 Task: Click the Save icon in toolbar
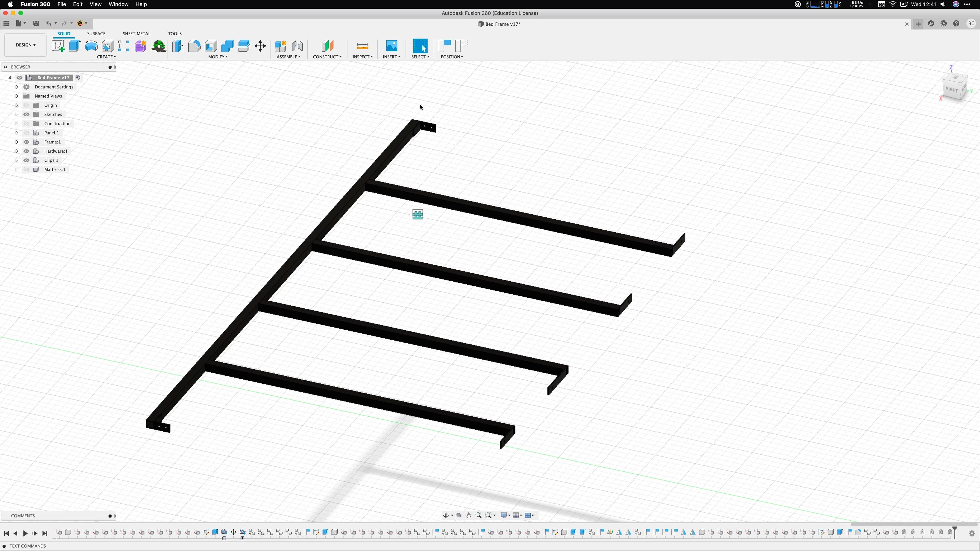(x=36, y=23)
